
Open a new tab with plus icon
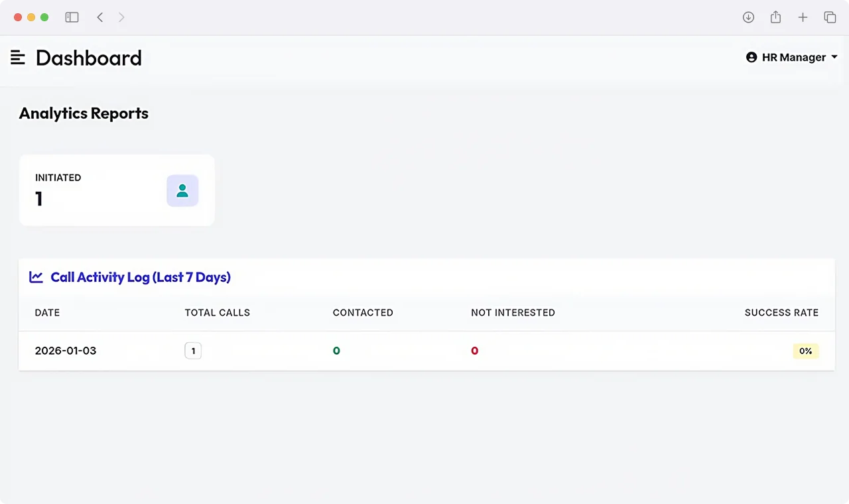point(803,17)
